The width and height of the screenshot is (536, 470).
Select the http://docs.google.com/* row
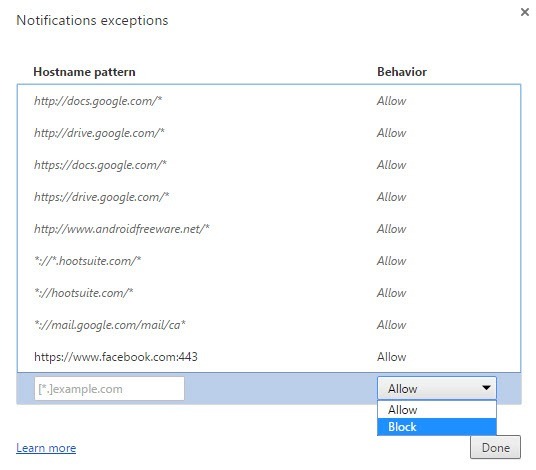point(269,101)
